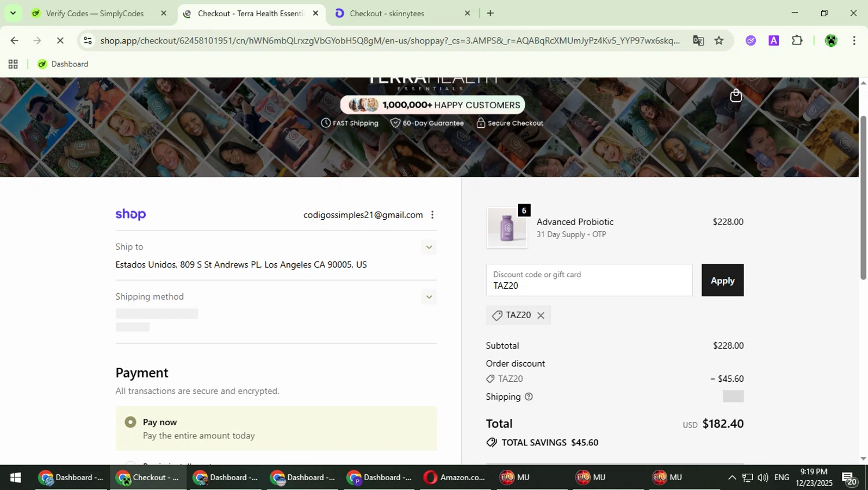Open Chrome profile avatar
868x490 pixels.
click(831, 40)
